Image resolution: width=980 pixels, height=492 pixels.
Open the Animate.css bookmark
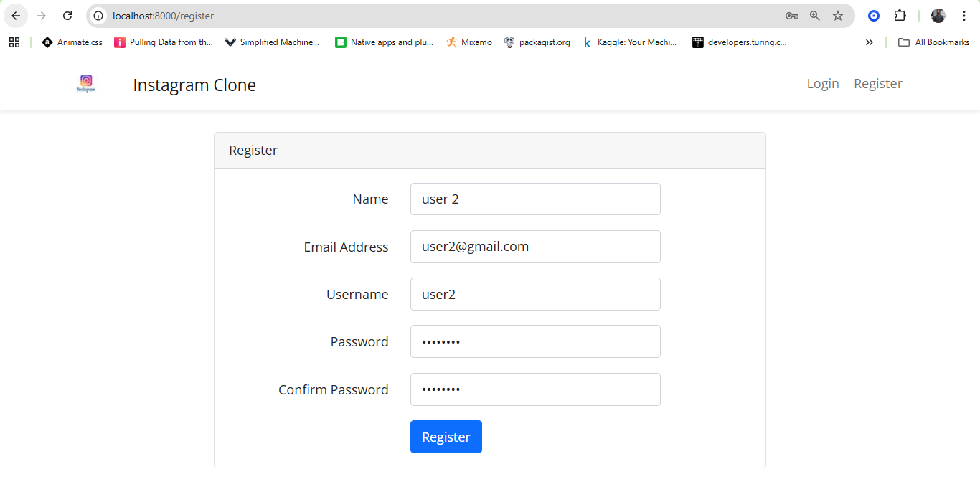[72, 42]
